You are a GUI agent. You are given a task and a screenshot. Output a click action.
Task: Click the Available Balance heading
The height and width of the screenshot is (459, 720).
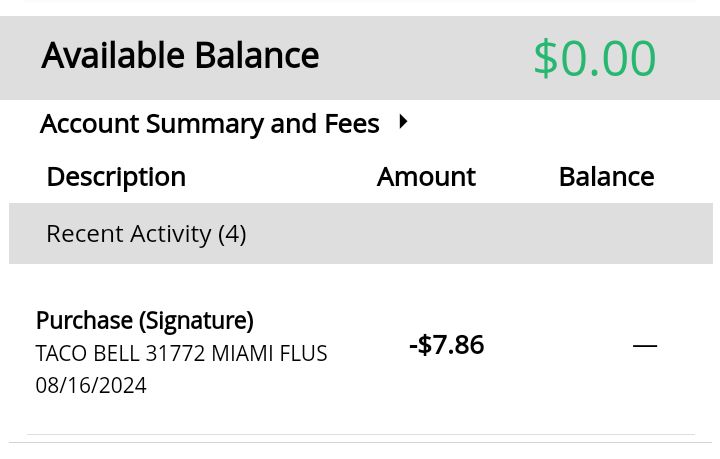180,56
